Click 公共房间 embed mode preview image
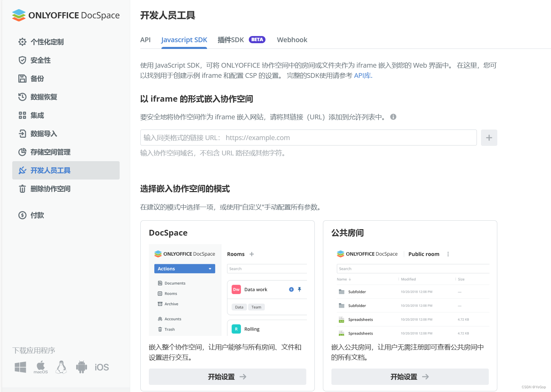 pos(410,290)
